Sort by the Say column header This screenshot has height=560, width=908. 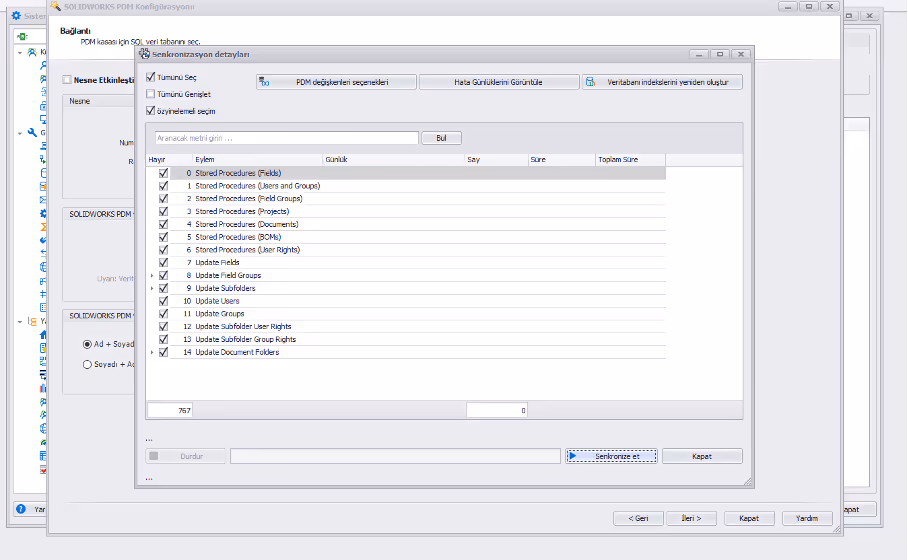click(496, 159)
